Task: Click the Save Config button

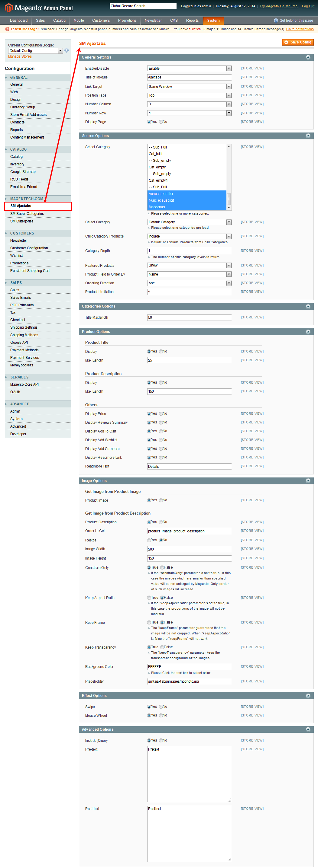Action: 298,43
